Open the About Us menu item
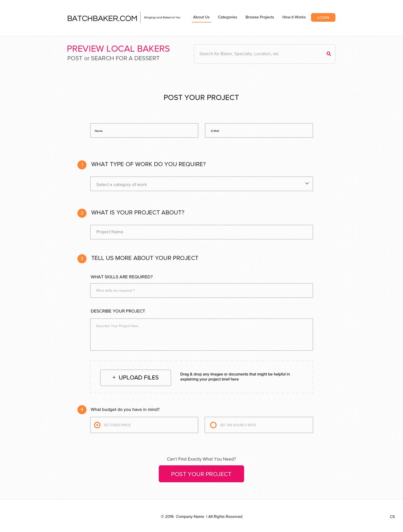 201,17
